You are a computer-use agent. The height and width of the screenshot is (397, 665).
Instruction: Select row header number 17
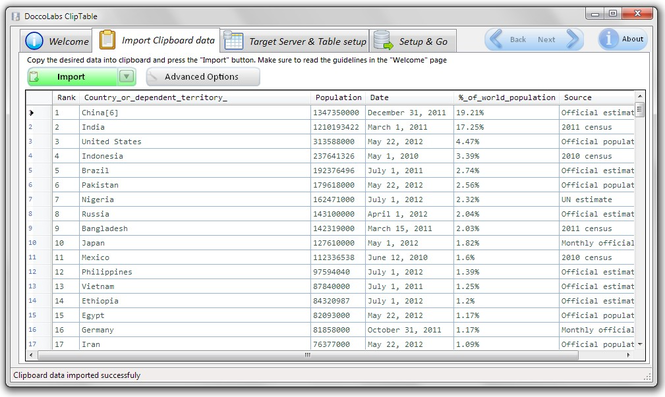click(39, 343)
